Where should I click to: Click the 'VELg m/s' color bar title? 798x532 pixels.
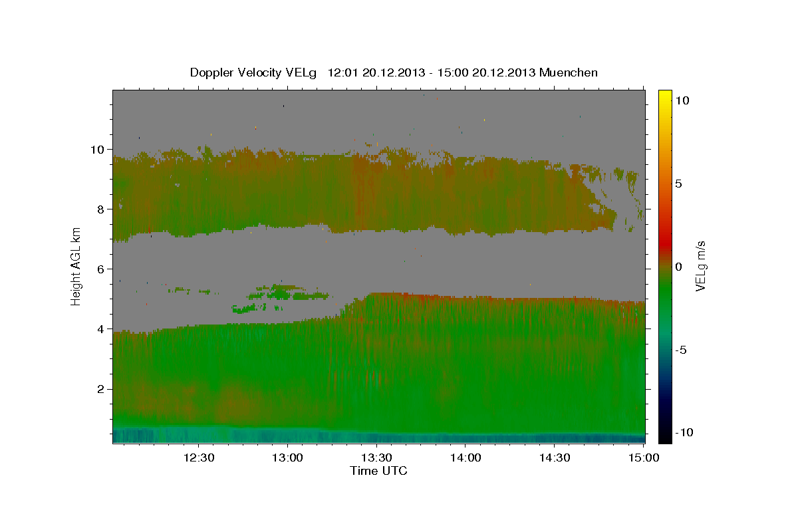click(701, 266)
